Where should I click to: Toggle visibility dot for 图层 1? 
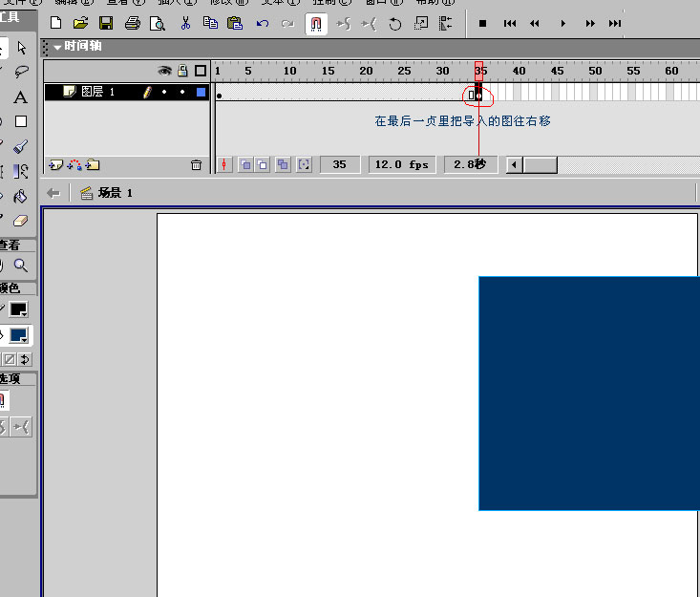tap(164, 92)
